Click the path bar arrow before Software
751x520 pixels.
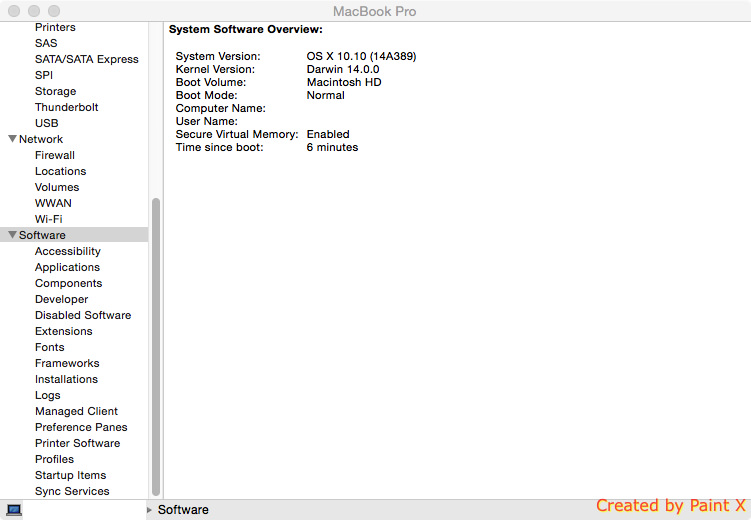149,510
